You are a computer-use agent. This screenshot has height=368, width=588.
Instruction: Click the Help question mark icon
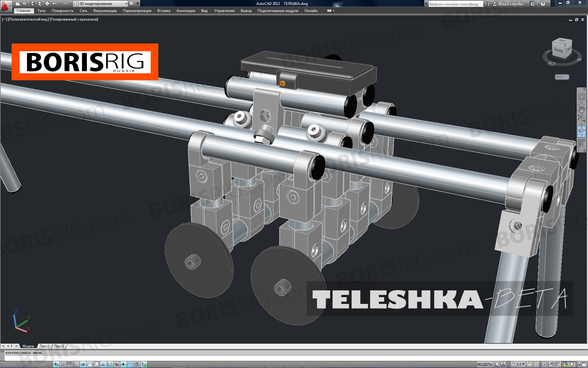(x=543, y=4)
